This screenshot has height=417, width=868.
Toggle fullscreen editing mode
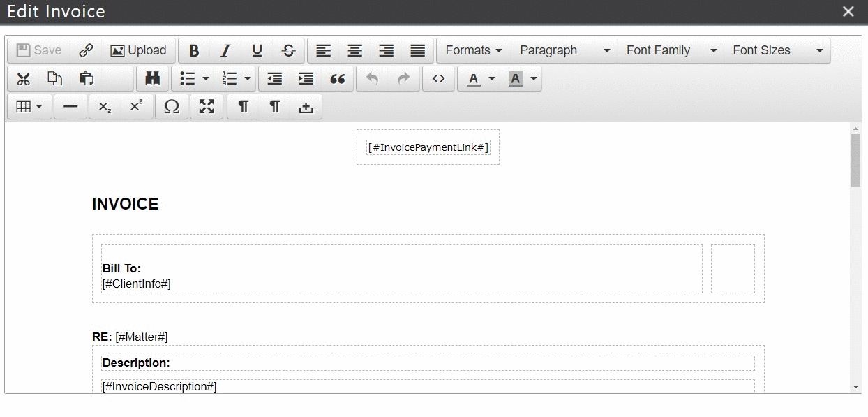click(207, 106)
